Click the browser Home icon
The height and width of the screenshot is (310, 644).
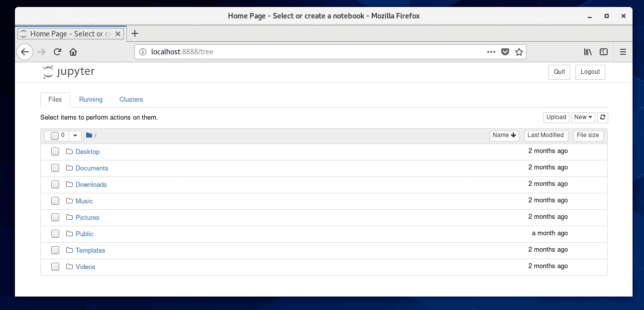coord(73,51)
